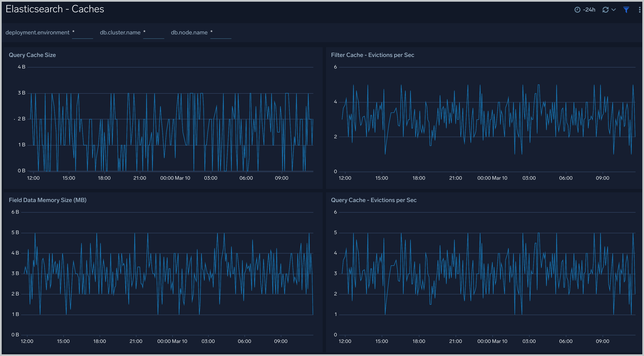Click the db.cluster.name label
This screenshot has width=644, height=356.
(120, 32)
